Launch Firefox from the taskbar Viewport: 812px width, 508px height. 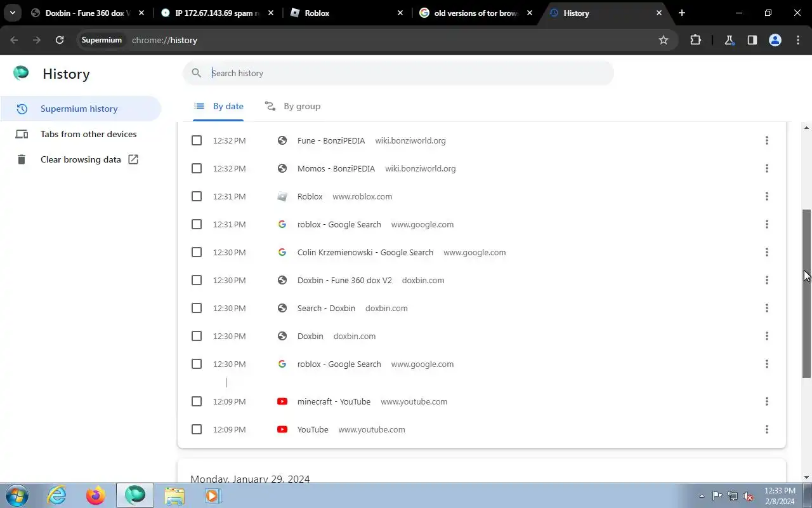click(x=96, y=495)
